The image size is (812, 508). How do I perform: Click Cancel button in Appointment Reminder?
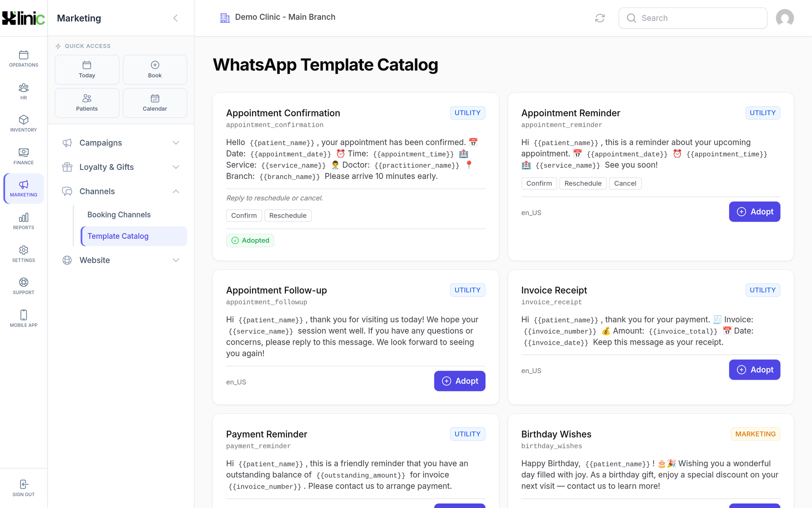625,183
